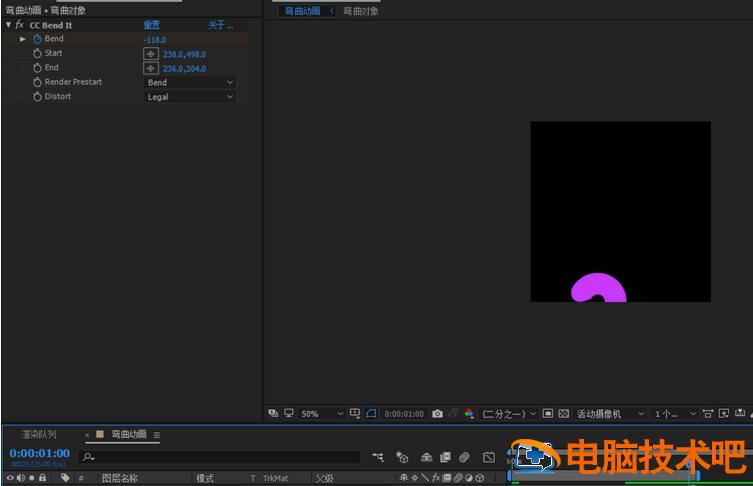This screenshot has height=486, width=753.
Task: Click the timeline current time 0:00:01:00
Action: tap(40, 453)
